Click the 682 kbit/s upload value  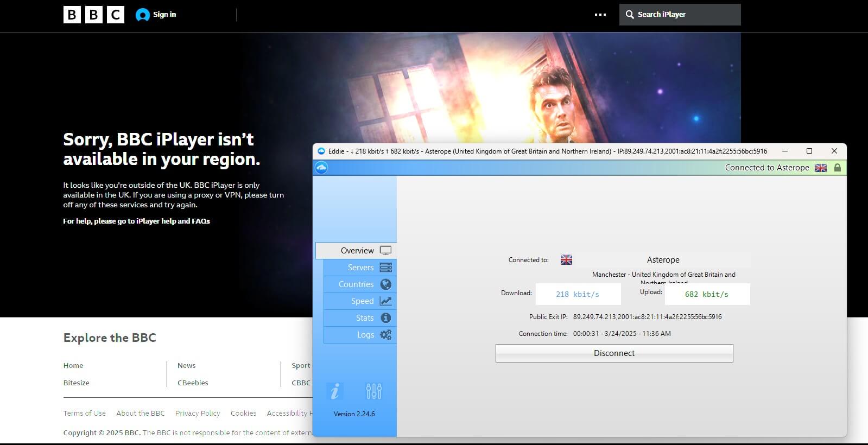point(707,294)
